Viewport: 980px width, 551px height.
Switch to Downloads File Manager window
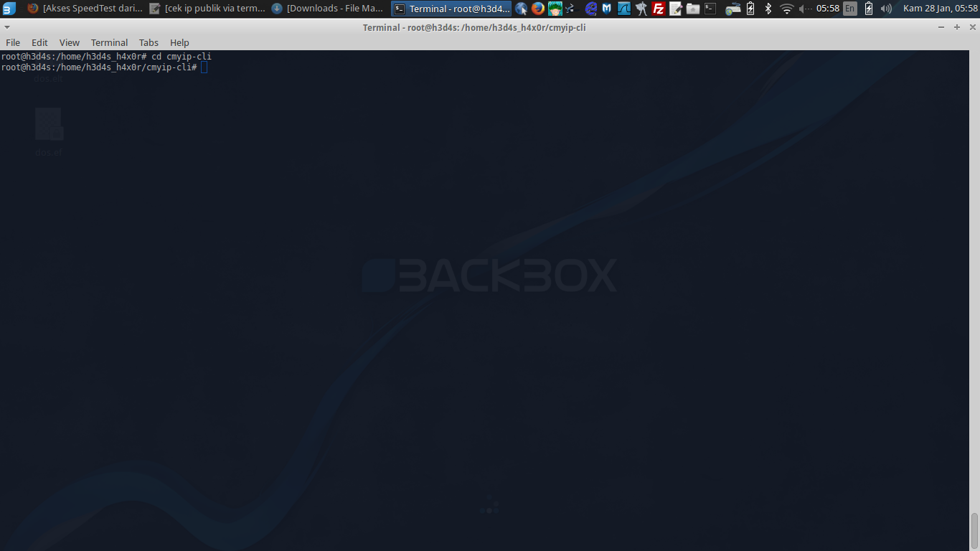pyautogui.click(x=329, y=9)
